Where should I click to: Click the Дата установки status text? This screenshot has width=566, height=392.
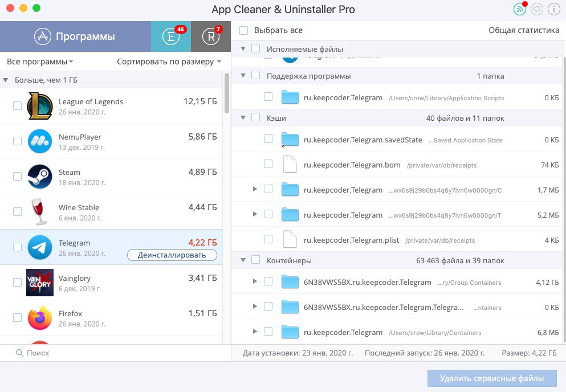pyautogui.click(x=298, y=353)
